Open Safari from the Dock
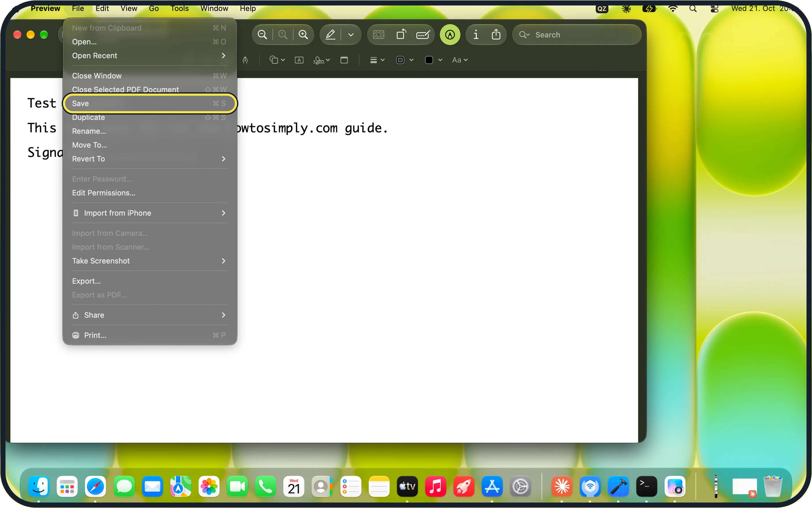The width and height of the screenshot is (812, 508). (x=95, y=486)
